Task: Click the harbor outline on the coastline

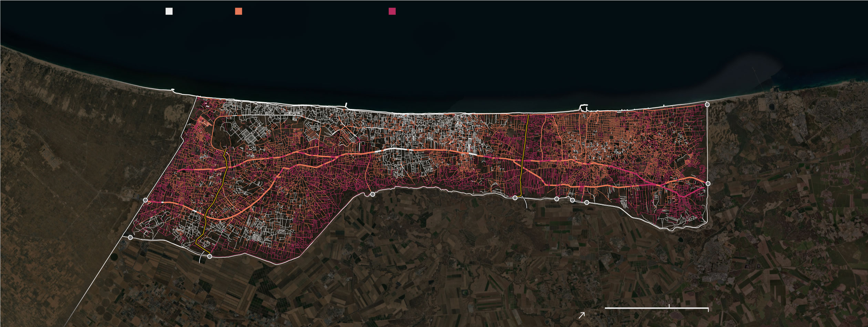Action: tap(583, 107)
